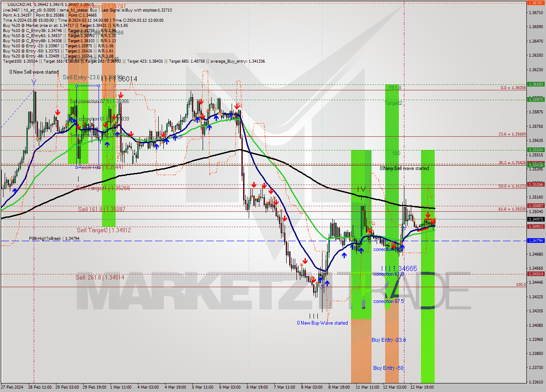Select the green 1.35554 price tag
The width and height of the screenshot is (546, 392).
pos(536,149)
